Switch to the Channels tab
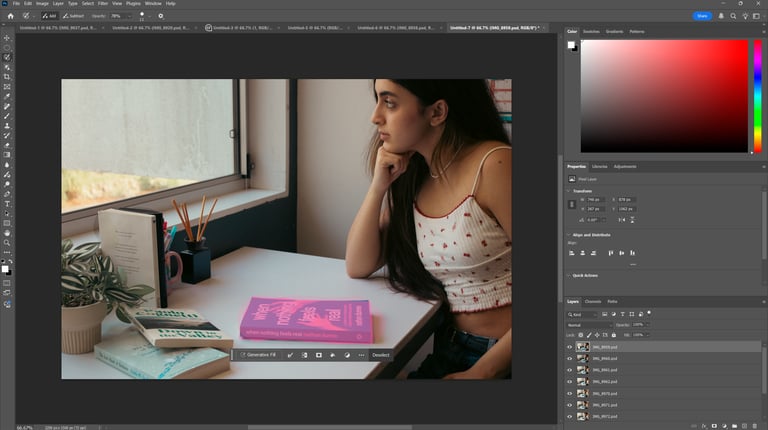The height and width of the screenshot is (430, 768). click(593, 301)
